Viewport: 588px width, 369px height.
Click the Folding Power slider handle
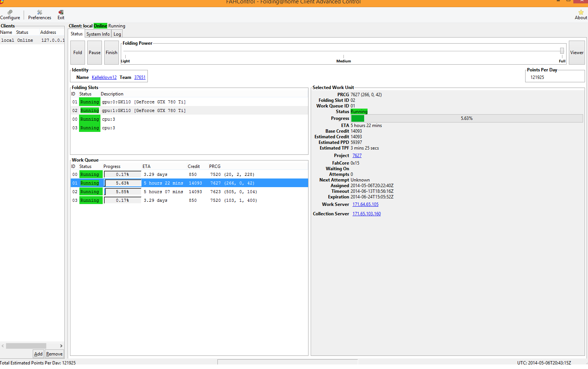click(562, 51)
